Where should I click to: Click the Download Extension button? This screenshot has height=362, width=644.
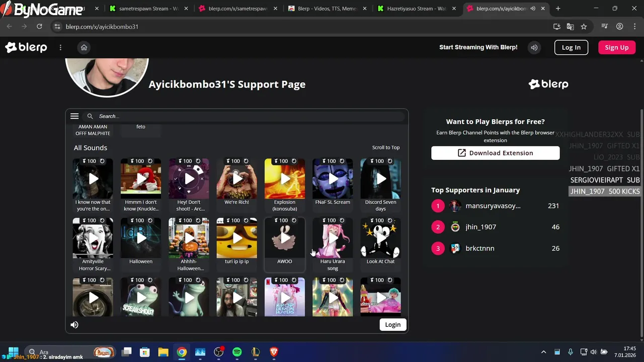pos(495,153)
